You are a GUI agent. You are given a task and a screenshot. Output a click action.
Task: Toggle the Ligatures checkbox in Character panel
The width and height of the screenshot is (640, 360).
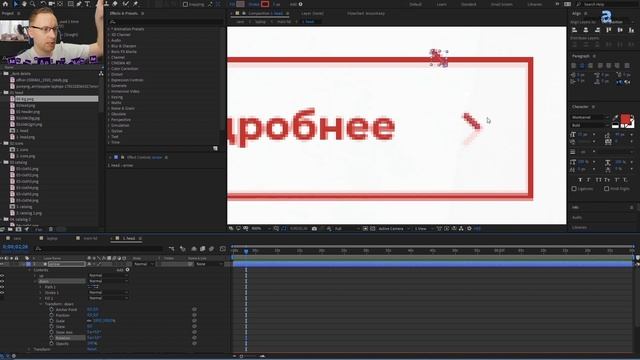coord(574,189)
